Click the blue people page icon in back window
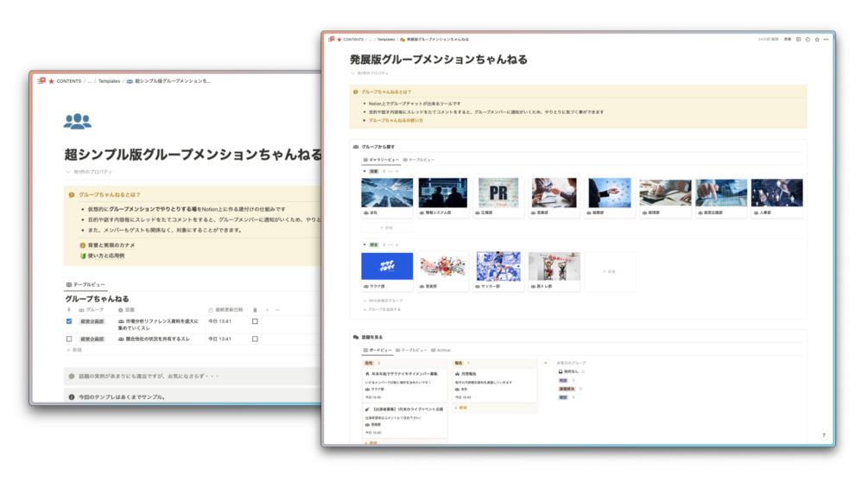 pos(78,121)
